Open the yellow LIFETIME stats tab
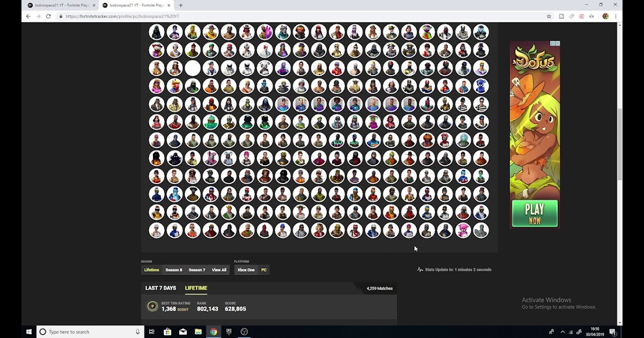 coord(196,288)
